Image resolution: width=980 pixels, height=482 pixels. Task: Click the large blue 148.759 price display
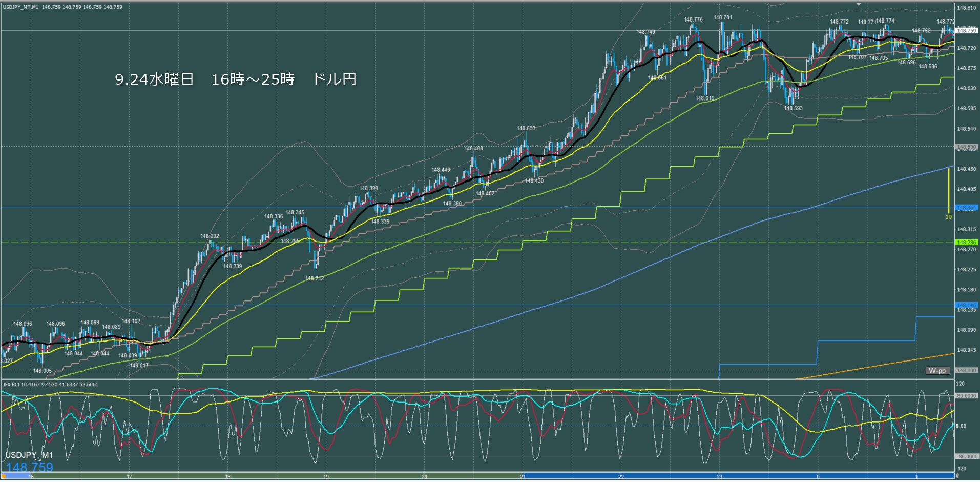(x=30, y=467)
